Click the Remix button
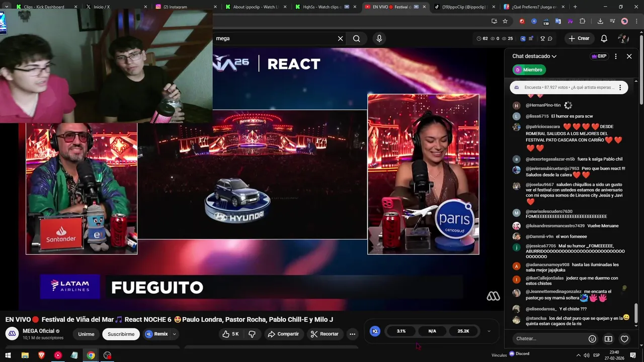 pyautogui.click(x=157, y=334)
